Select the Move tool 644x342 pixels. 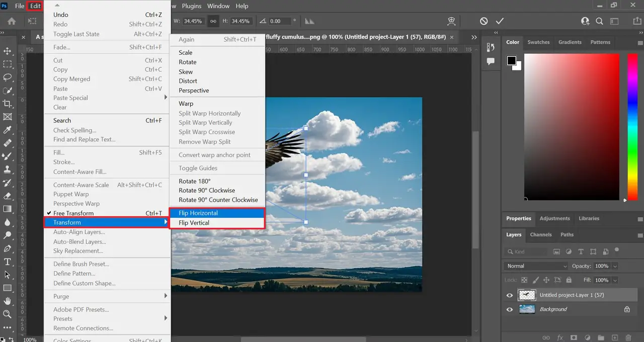pyautogui.click(x=8, y=52)
